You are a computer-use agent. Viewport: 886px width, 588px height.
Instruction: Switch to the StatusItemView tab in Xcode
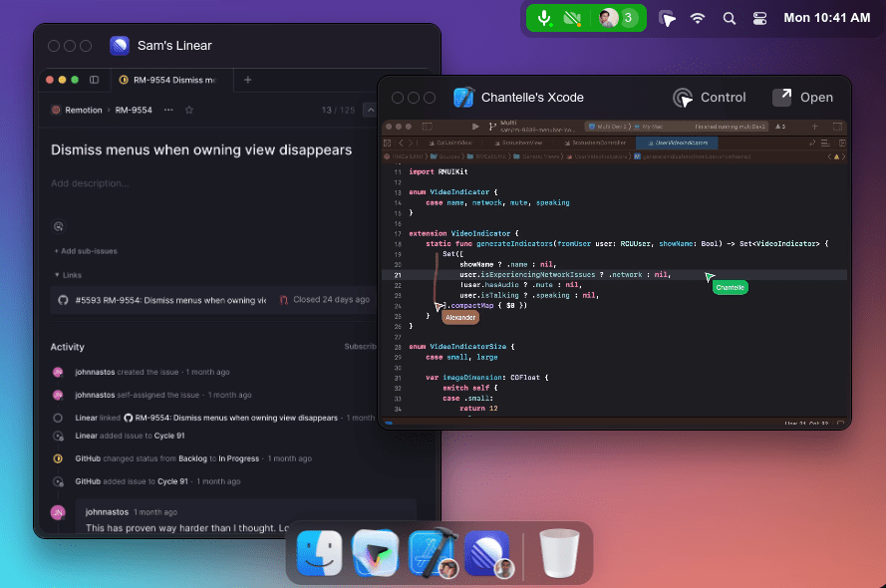click(x=518, y=143)
